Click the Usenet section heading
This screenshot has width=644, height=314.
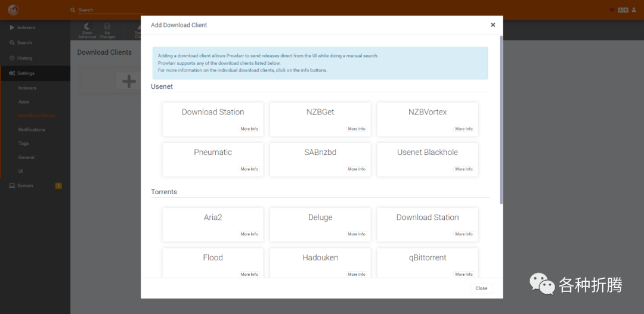(x=162, y=87)
